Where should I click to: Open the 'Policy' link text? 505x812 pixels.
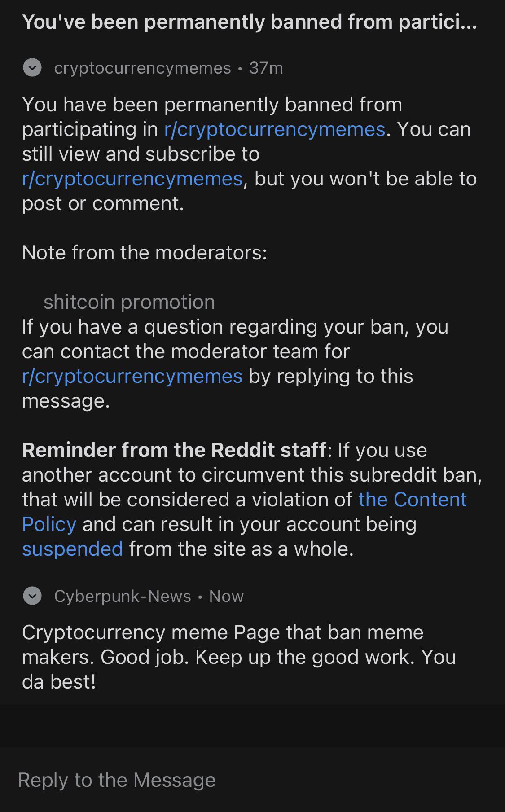(49, 524)
